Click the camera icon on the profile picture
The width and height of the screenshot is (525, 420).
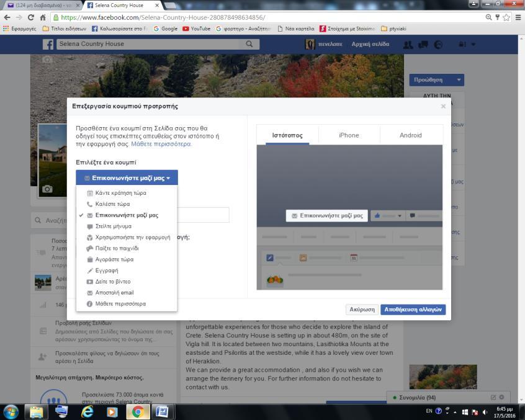point(47,189)
